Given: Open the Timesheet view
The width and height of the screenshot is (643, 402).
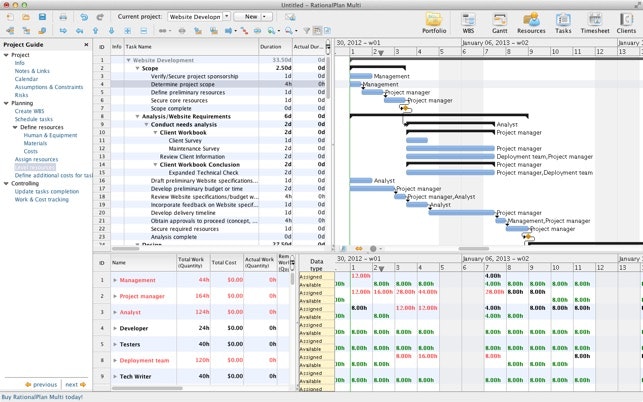Looking at the screenshot, I should pyautogui.click(x=595, y=23).
